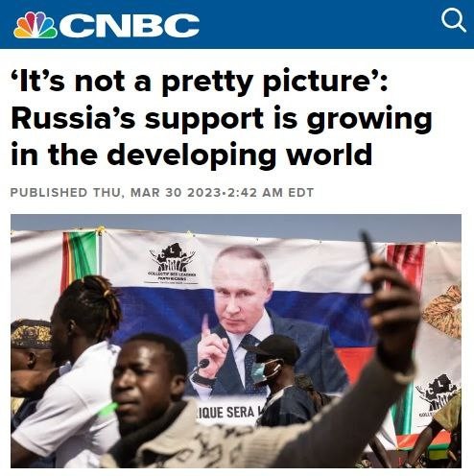Viewport: 474px width, 476px height.
Task: Click the man's face in the foreground
Action: 144,381
